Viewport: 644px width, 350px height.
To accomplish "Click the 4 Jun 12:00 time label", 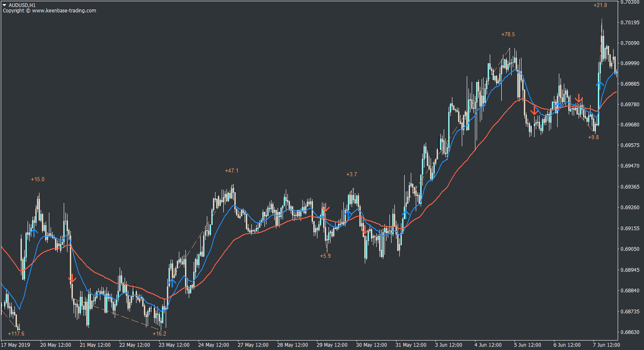I will (488, 345).
